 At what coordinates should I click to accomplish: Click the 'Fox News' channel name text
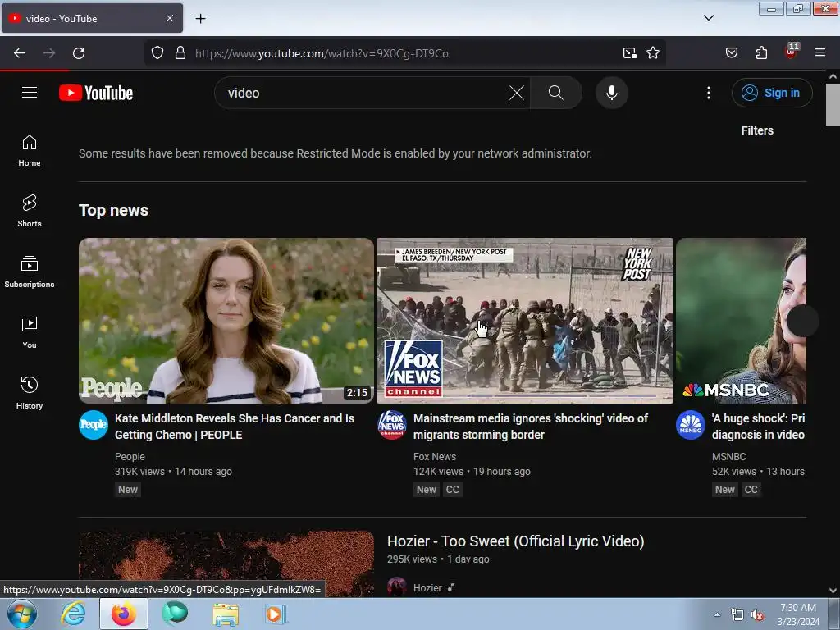coord(435,456)
